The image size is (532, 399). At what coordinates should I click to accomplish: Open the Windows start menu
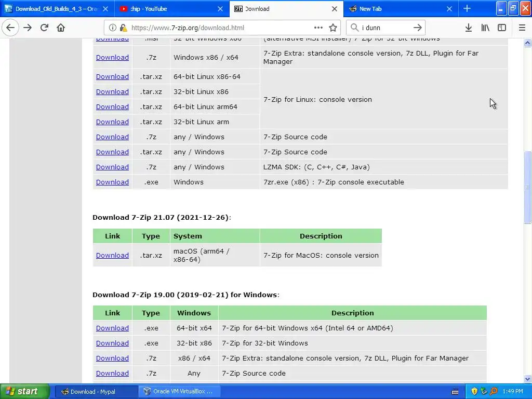(25, 392)
